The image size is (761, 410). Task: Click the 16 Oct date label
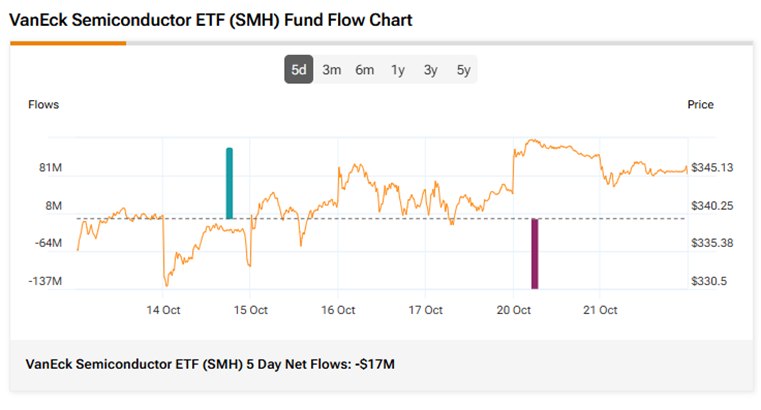pos(338,310)
